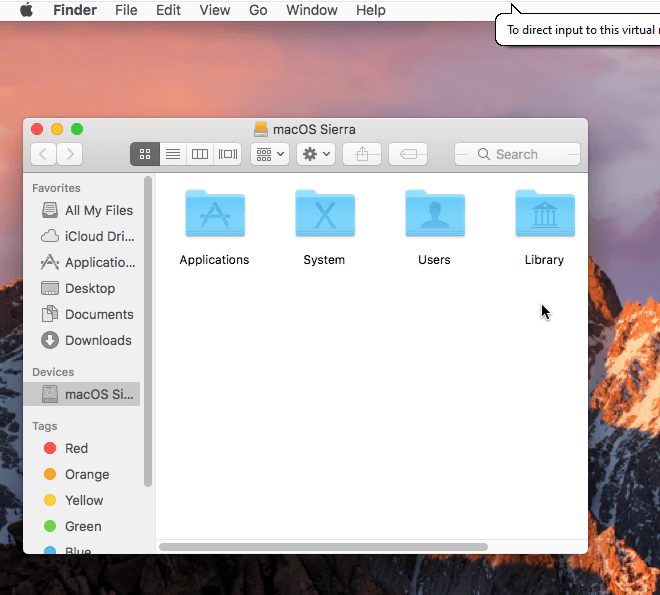
Task: Open Applications in sidebar Favorites
Action: point(82,262)
